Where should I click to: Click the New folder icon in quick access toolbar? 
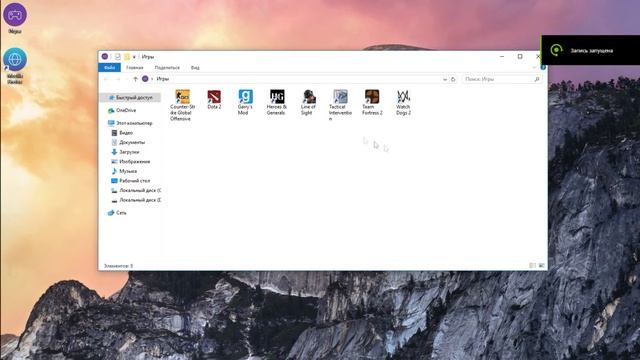point(127,57)
